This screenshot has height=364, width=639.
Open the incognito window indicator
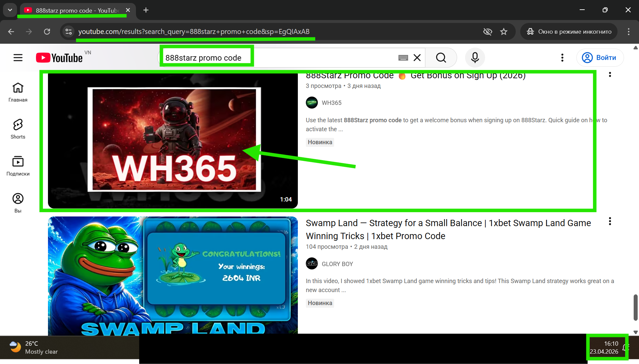[x=569, y=32]
